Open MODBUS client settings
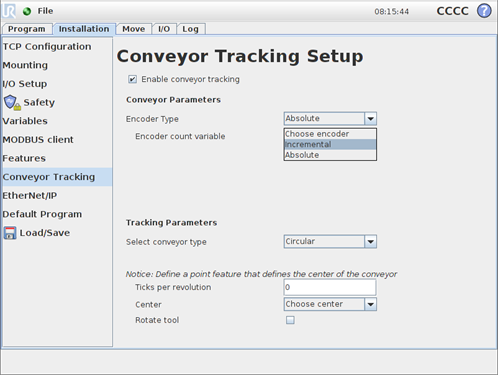 57,140
